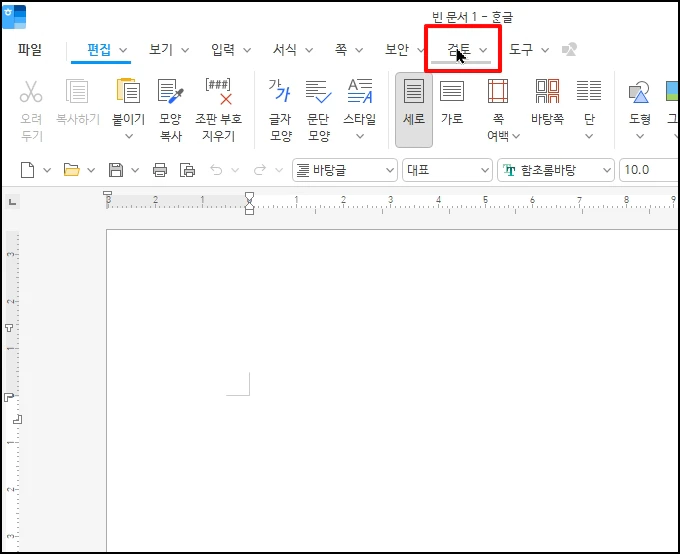680x554 pixels.
Task: Open the Open-file dropdown arrow
Action: click(x=91, y=170)
